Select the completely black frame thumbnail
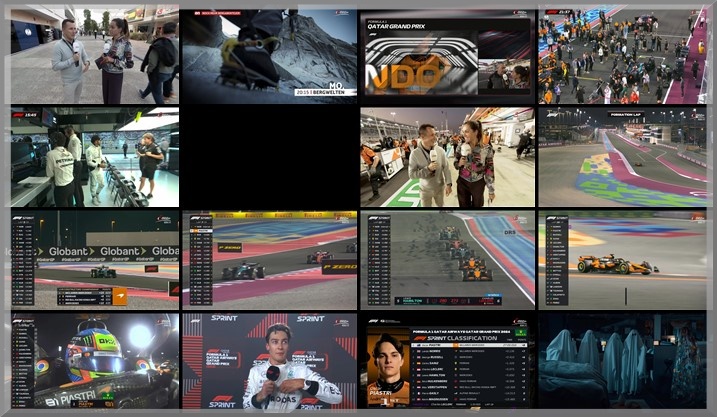 tap(269, 157)
